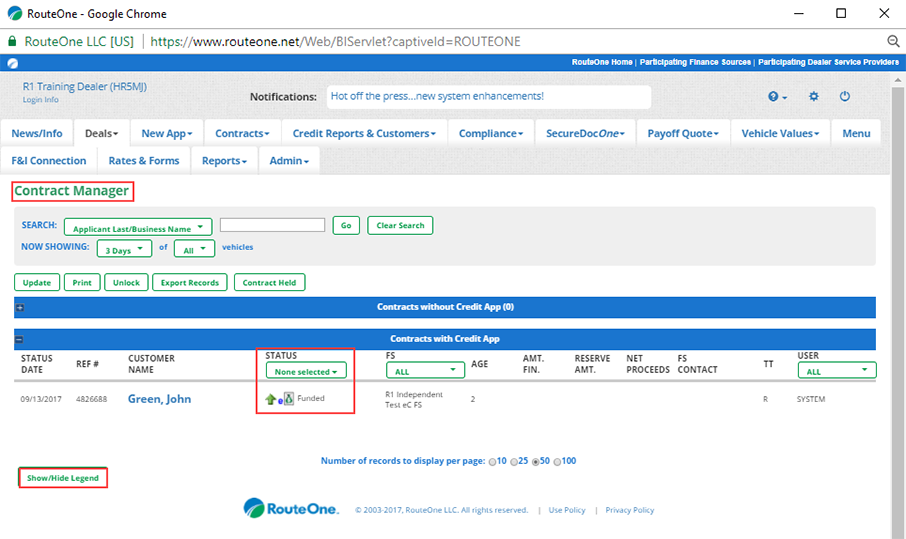Open the Rates & Forms tab
The width and height of the screenshot is (906, 539).
(x=144, y=161)
